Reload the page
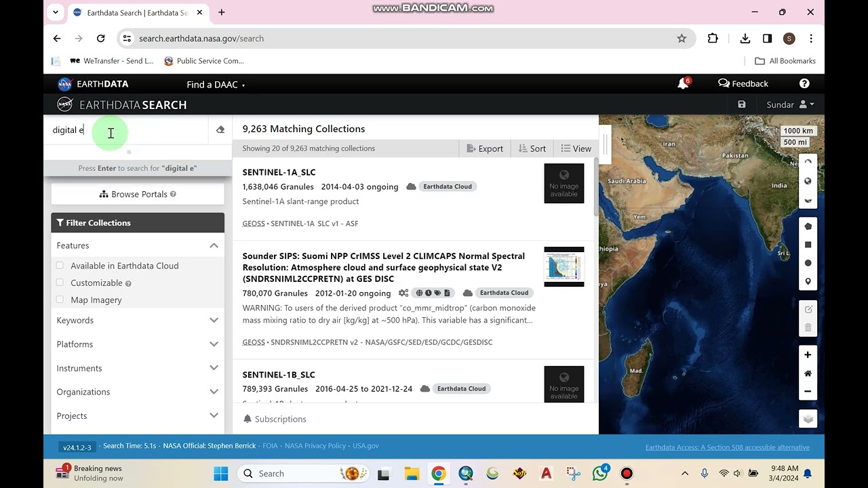The width and height of the screenshot is (868, 488). tap(101, 39)
